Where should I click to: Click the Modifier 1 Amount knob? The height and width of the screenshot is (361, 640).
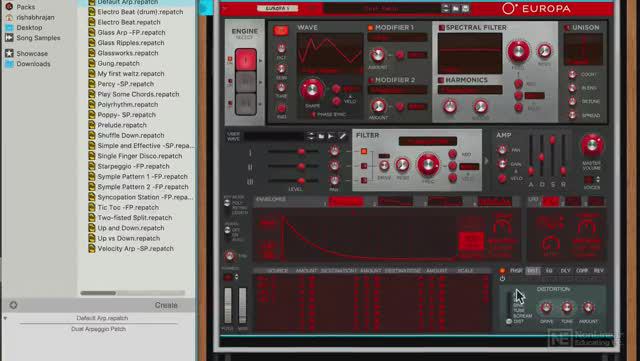[378, 55]
